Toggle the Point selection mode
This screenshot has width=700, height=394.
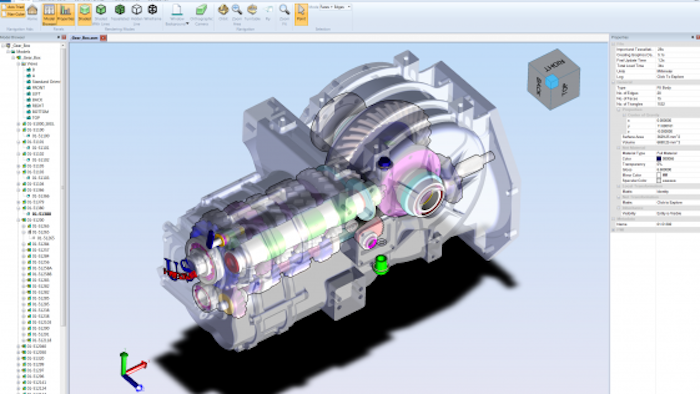(301, 13)
